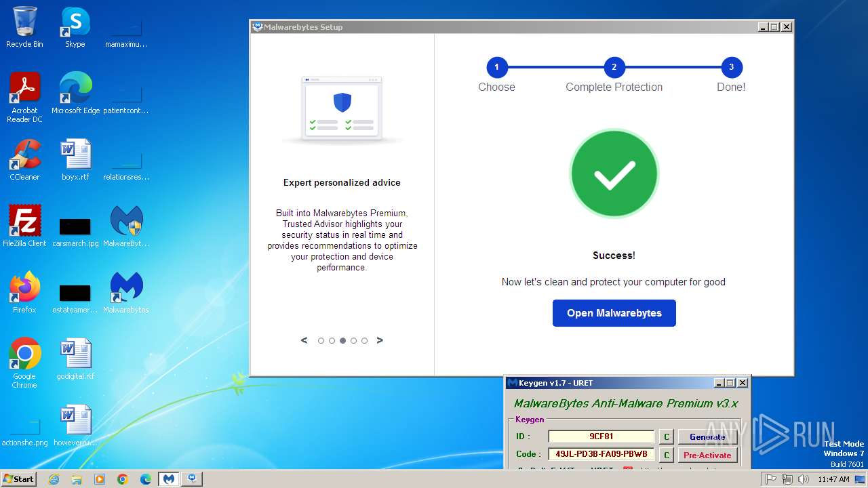Select boyx.rtf document on desktop
The width and height of the screenshot is (868, 488).
point(75,160)
